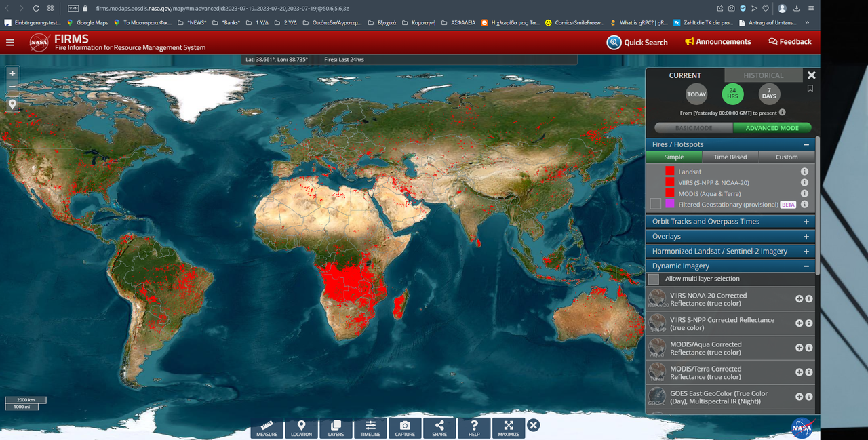Select the Capture tool
Viewport: 868px width, 440px height.
[x=405, y=428]
